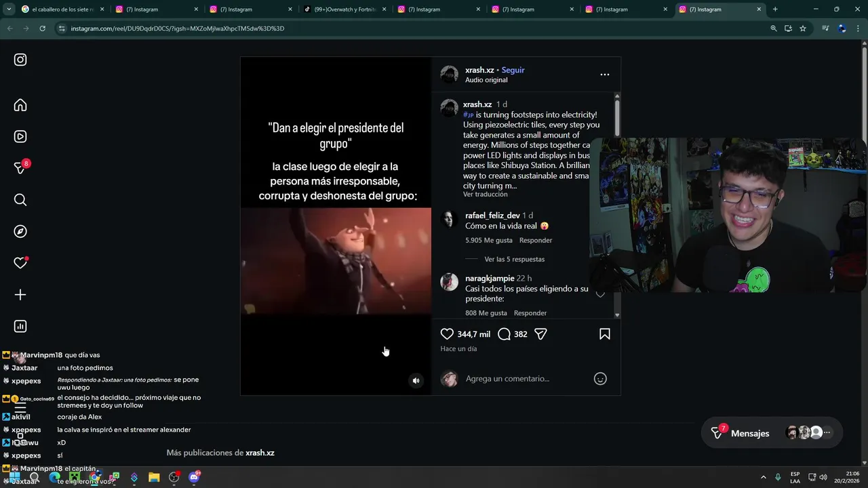Reply to naragkjampie comment
This screenshot has width=868, height=488.
tap(530, 313)
